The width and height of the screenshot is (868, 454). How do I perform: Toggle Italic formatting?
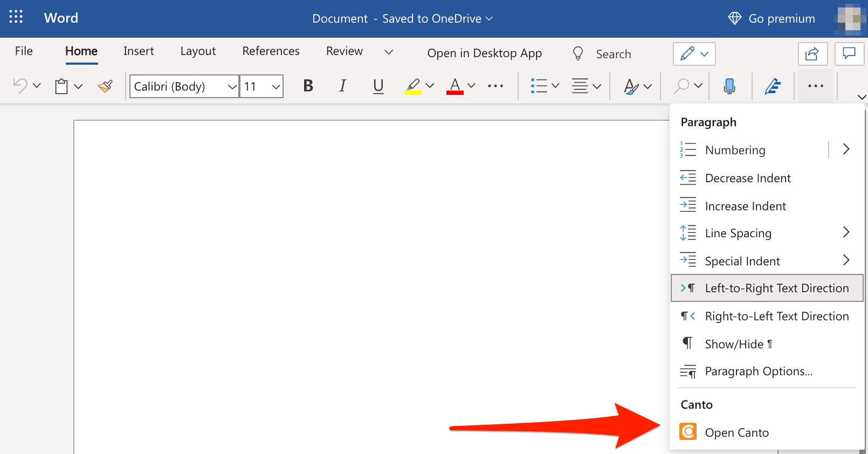click(x=342, y=86)
